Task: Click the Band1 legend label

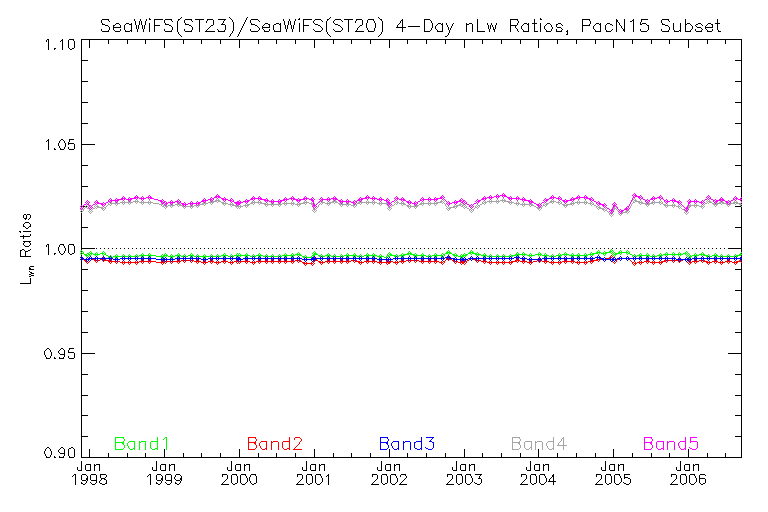Action: point(142,444)
